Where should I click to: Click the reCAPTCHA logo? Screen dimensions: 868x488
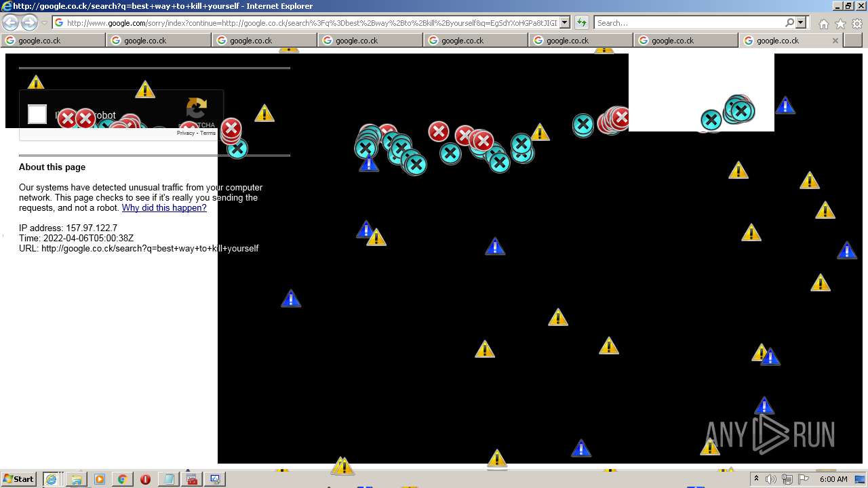(x=197, y=108)
